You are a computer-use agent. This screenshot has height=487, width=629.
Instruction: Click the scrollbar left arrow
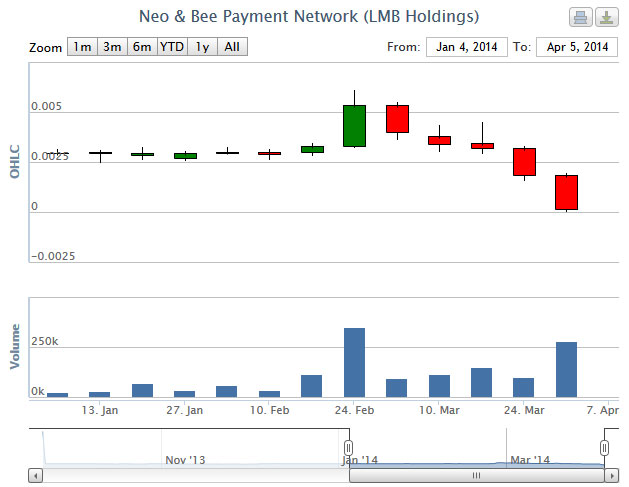[36, 476]
